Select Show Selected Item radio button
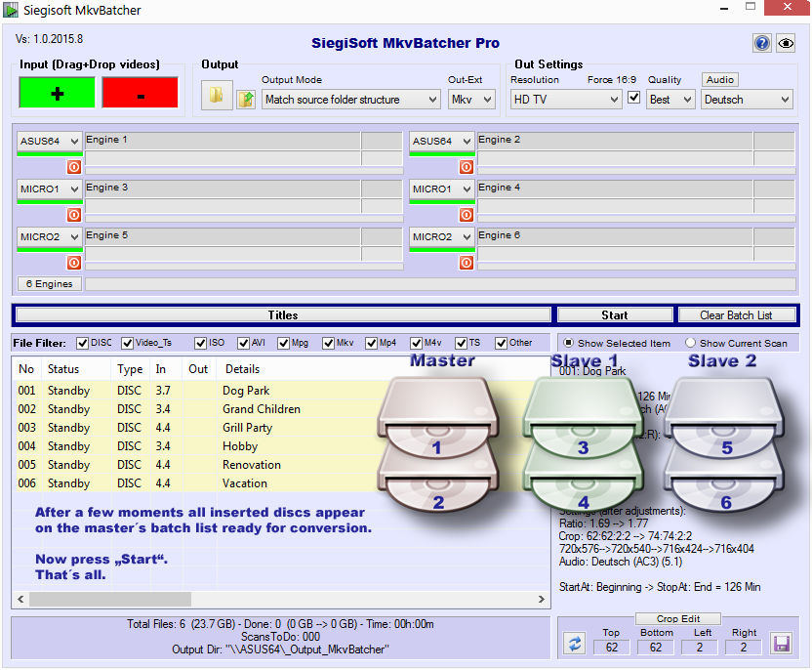This screenshot has height=670, width=812. click(x=568, y=343)
